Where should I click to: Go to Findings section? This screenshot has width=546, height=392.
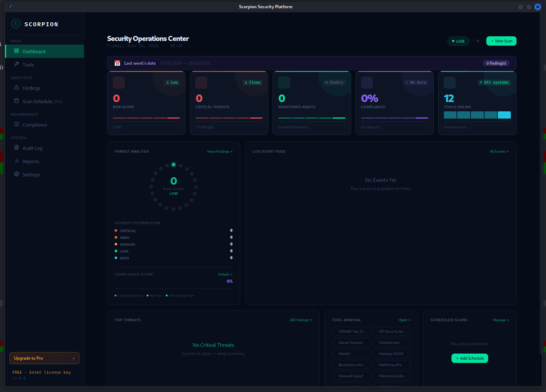(x=45, y=88)
